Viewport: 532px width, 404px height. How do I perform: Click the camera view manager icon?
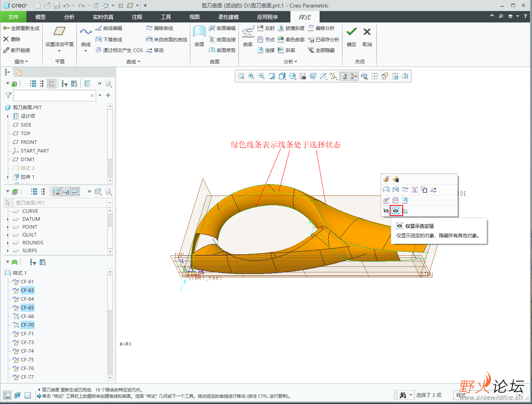pos(303,76)
